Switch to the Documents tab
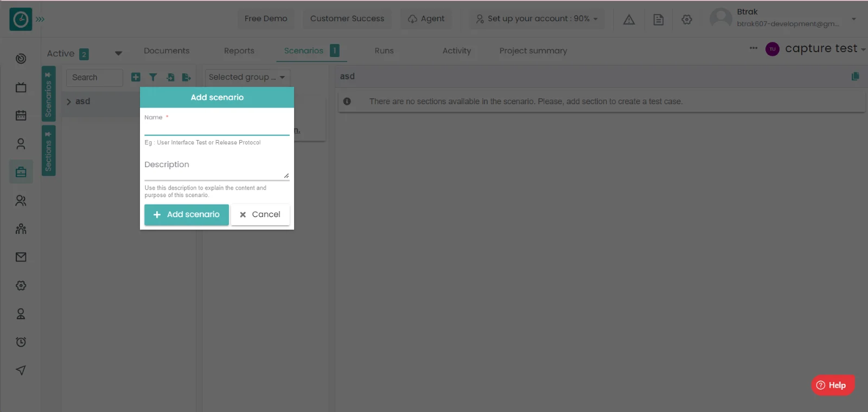868x412 pixels. click(167, 50)
